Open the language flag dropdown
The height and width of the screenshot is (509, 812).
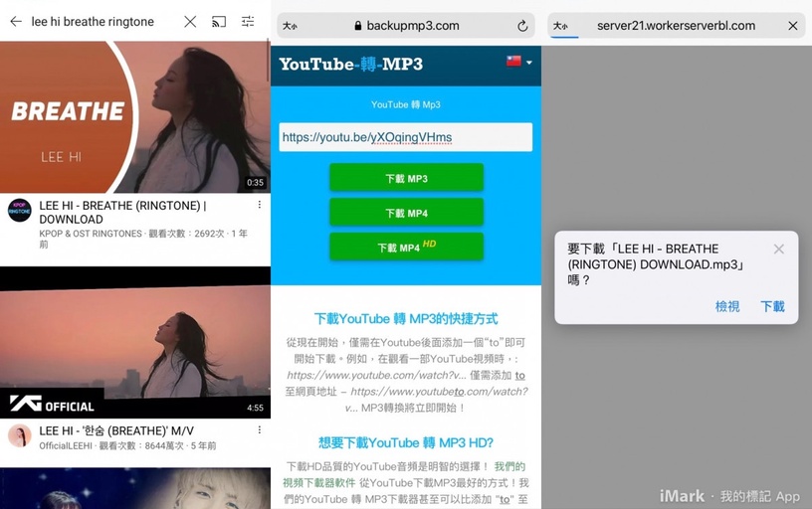pyautogui.click(x=518, y=62)
